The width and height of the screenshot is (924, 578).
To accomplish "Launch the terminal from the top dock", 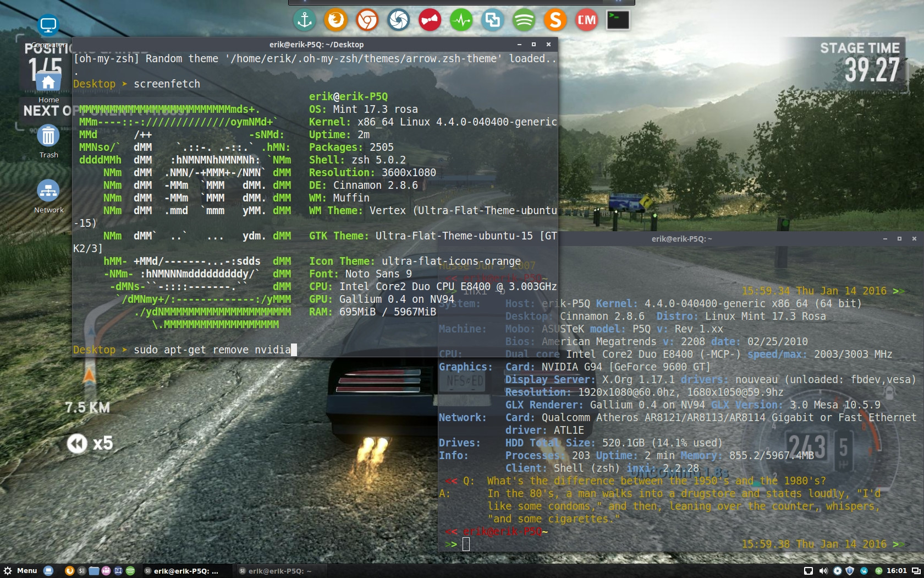I will coord(618,20).
